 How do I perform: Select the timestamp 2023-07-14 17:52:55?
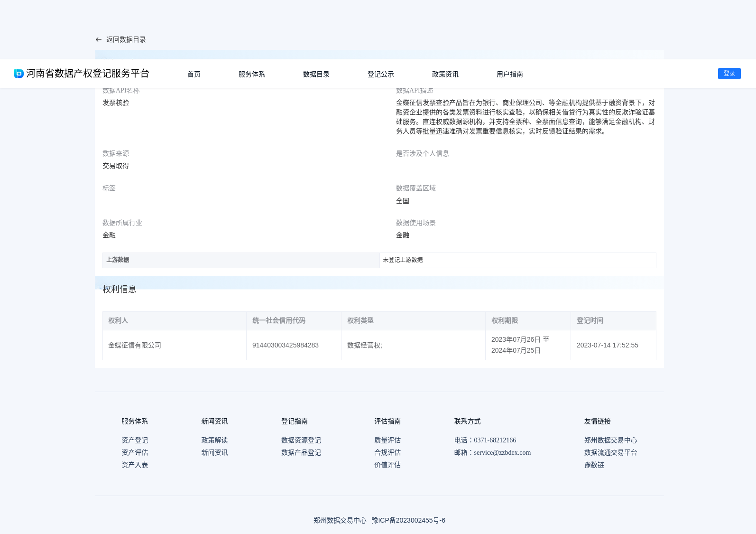coord(608,346)
